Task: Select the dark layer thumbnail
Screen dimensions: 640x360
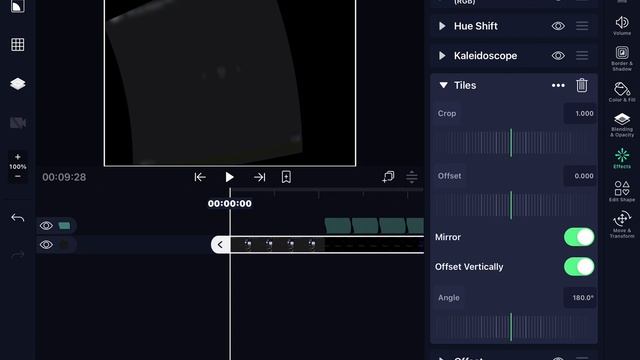Action: tap(64, 244)
